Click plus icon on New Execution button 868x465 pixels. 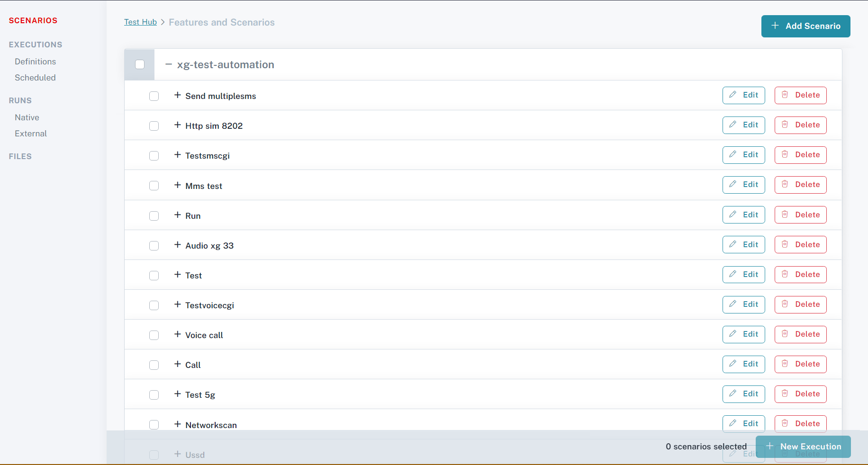pos(770,446)
